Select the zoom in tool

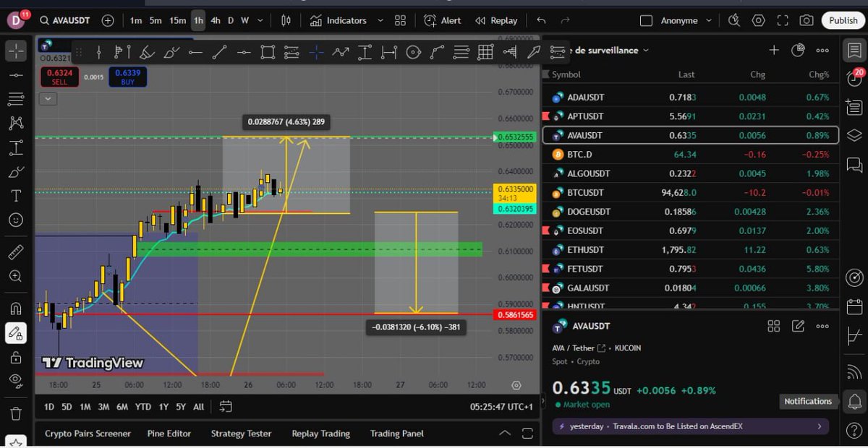click(x=16, y=276)
